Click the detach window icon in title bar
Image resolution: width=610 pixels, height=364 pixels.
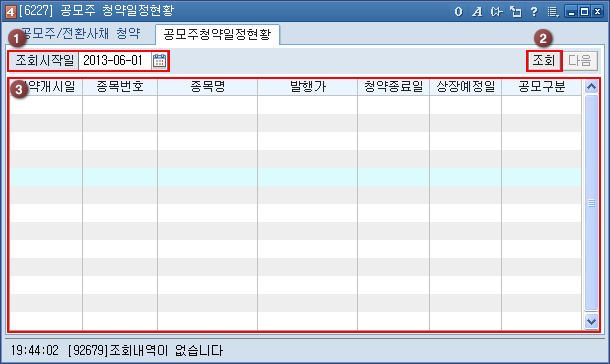516,12
